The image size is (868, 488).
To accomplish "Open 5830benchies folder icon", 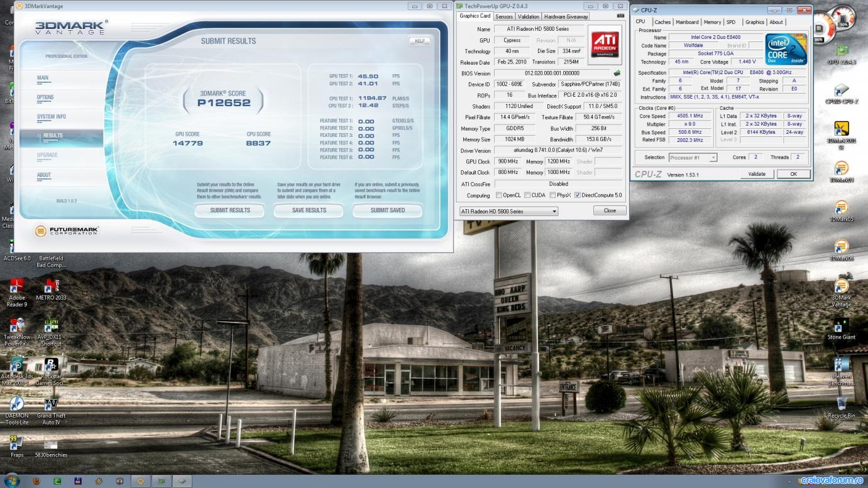I will pyautogui.click(x=51, y=447).
